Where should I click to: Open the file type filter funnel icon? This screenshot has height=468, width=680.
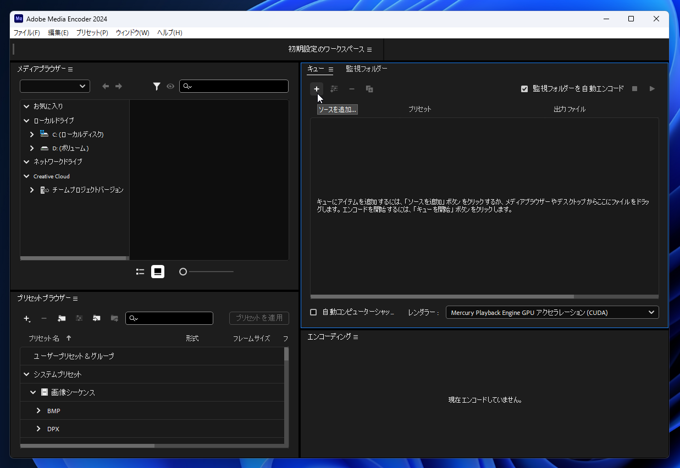(x=157, y=86)
